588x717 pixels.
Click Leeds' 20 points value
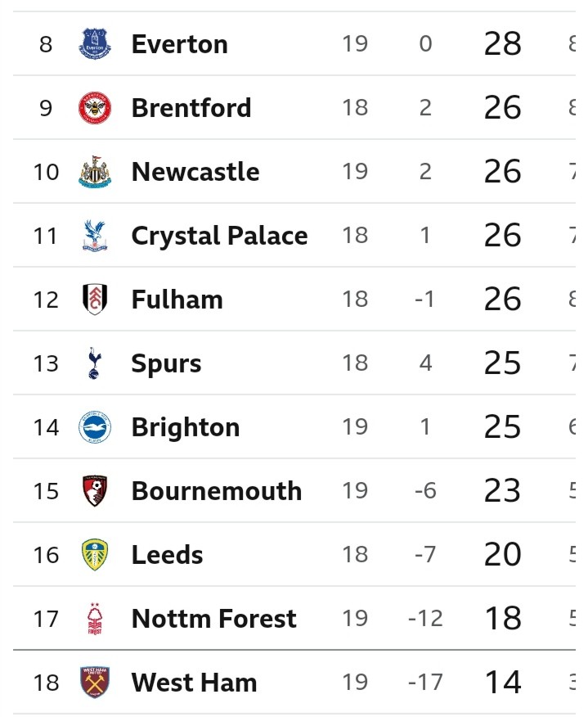[502, 555]
